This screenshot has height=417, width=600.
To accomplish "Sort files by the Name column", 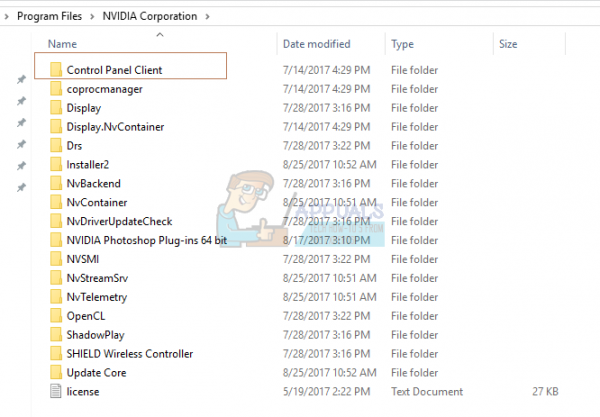I will [x=62, y=44].
